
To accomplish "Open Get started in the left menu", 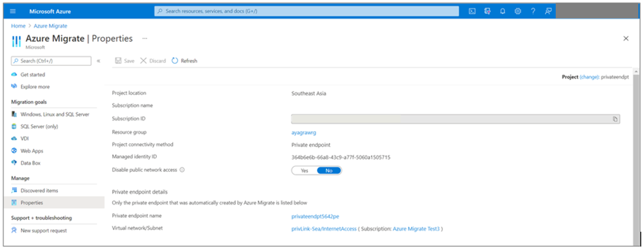I will 33,75.
